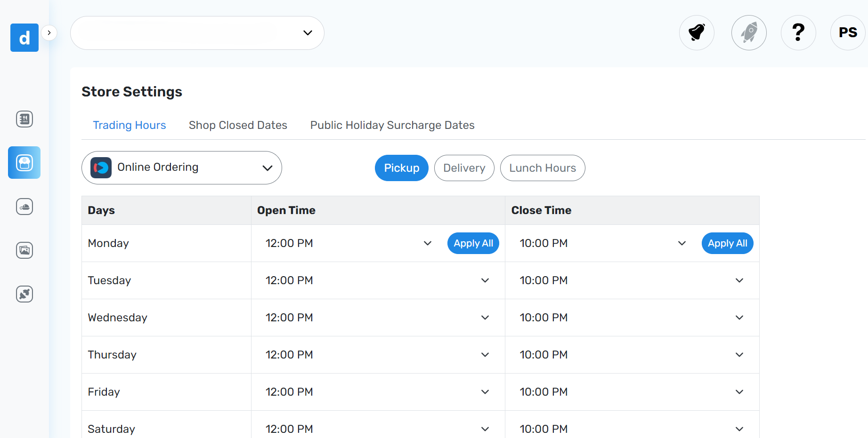Open Public Holiday Surcharge Dates tab
The width and height of the screenshot is (868, 438).
pos(392,125)
